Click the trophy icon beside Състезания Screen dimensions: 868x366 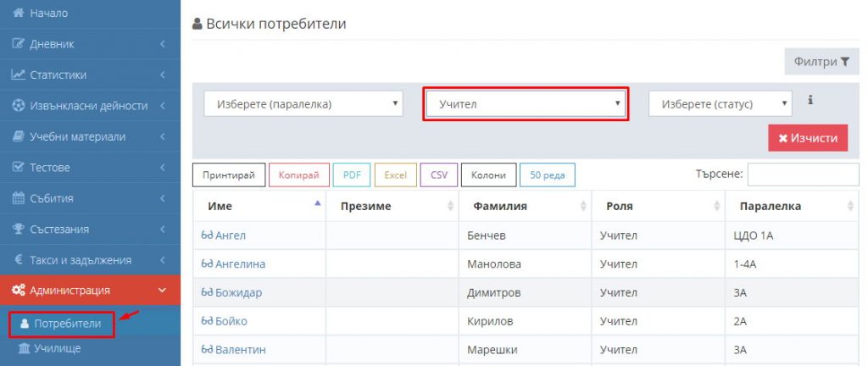click(19, 229)
